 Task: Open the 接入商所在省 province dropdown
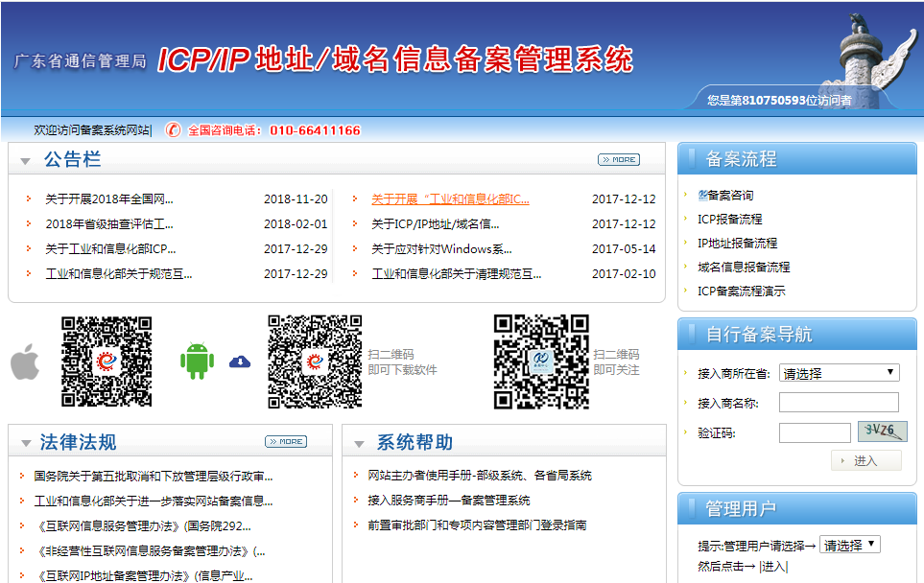click(839, 373)
